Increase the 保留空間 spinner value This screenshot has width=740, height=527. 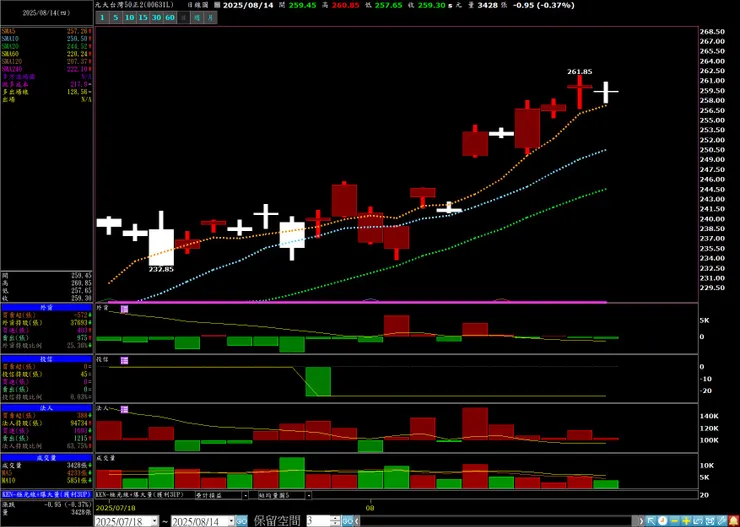336,518
